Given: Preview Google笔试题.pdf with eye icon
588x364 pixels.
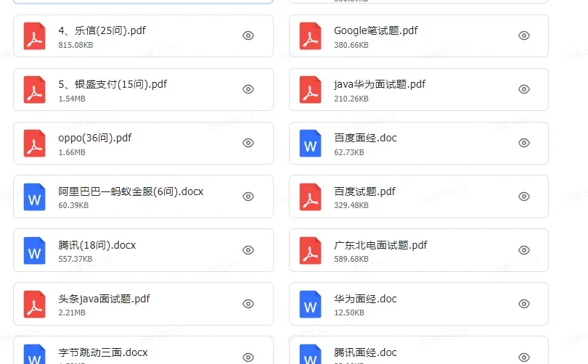Looking at the screenshot, I should pos(524,36).
